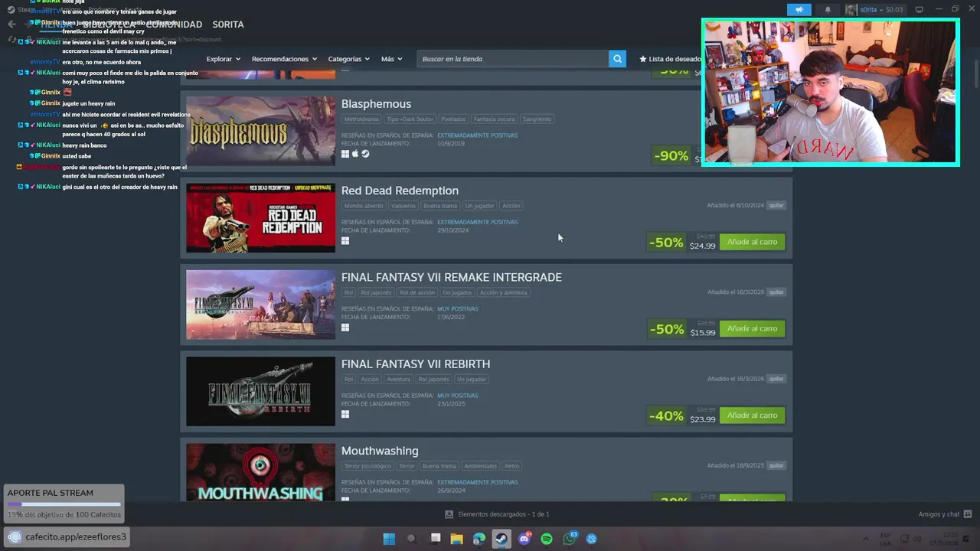Open the Mouthwashing game title
The image size is (980, 551).
point(380,451)
